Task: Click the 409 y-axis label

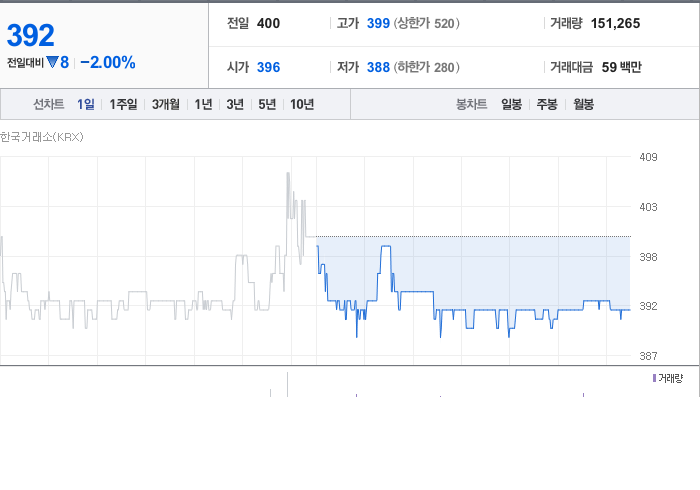Action: 648,157
